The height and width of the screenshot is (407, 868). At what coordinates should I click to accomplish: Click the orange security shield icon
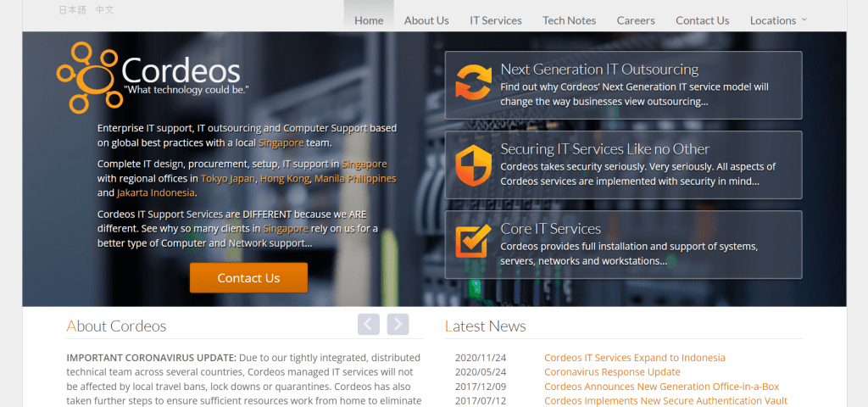[473, 164]
